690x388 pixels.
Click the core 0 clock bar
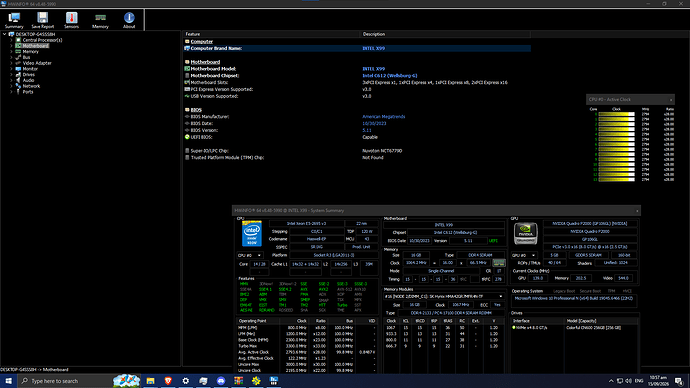click(x=617, y=114)
